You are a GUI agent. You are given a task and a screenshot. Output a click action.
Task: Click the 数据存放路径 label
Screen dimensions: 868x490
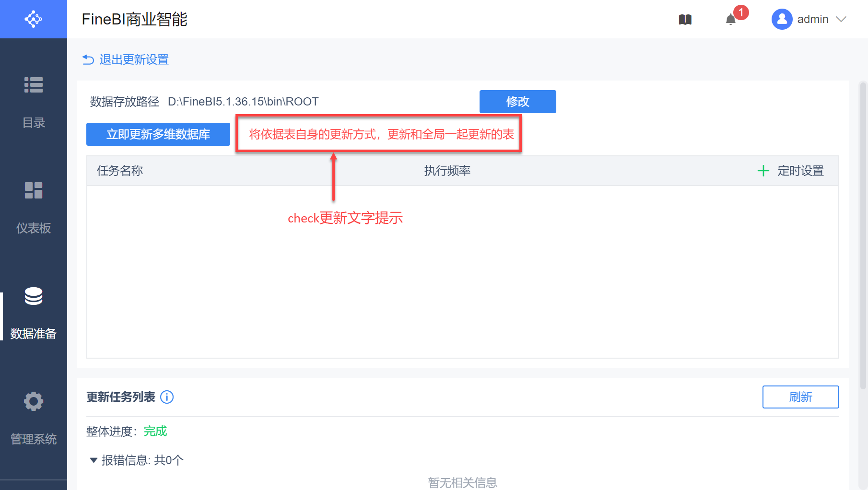125,102
